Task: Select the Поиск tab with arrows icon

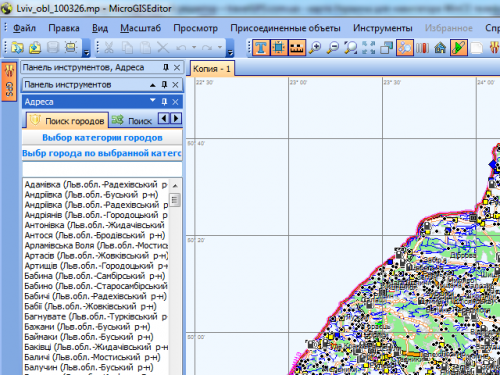Action: [132, 121]
